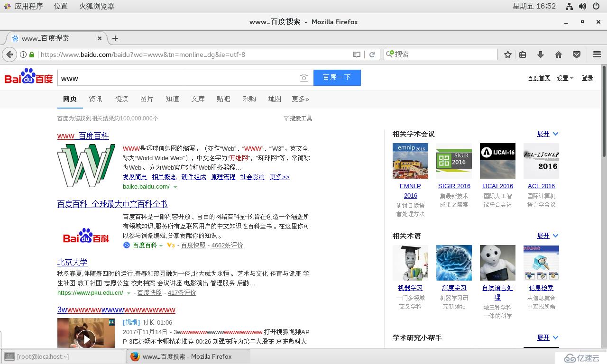This screenshot has height=364, width=607.
Task: Open dropdown arrow after 百度百科 source
Action: 161,246
